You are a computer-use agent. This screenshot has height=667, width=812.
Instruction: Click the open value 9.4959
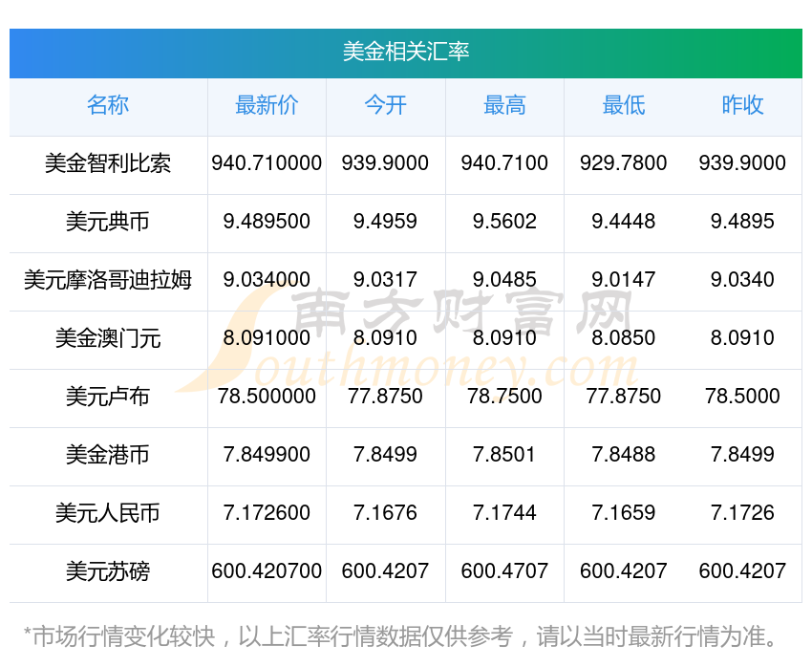tap(385, 222)
